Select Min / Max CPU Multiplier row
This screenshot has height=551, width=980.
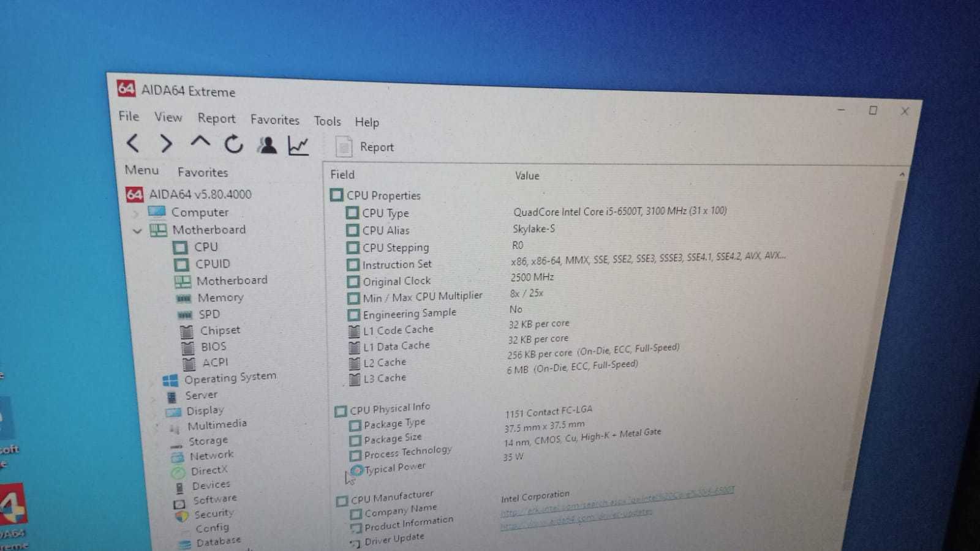point(423,297)
